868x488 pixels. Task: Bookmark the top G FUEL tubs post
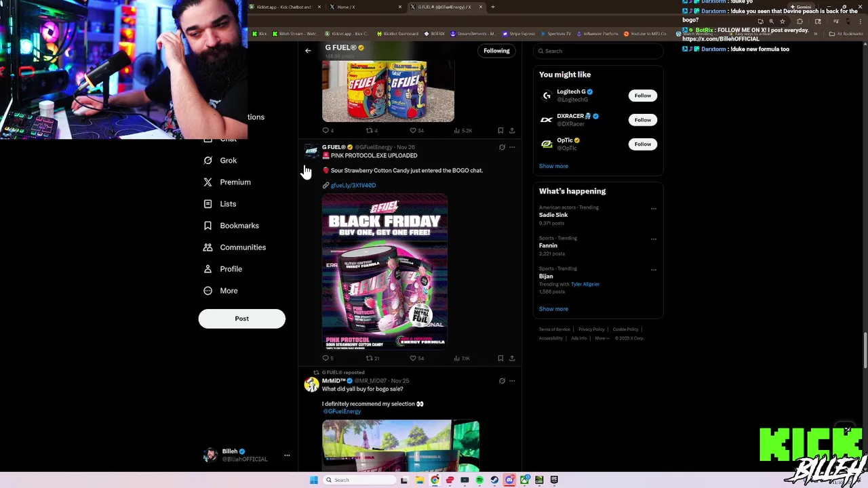[x=500, y=130]
